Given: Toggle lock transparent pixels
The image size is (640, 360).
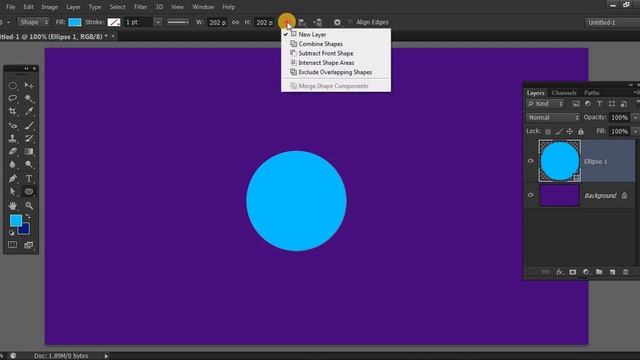Looking at the screenshot, I should pos(548,131).
